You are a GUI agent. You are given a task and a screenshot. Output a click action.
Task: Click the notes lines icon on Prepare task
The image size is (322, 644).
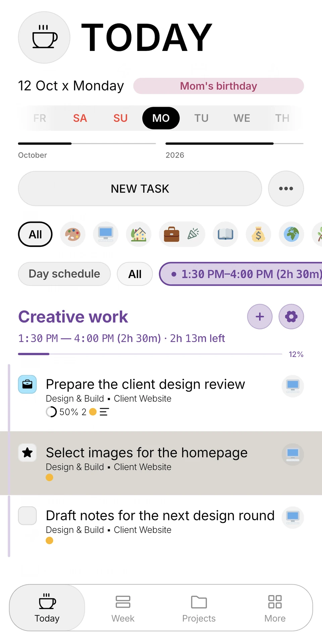(x=104, y=412)
